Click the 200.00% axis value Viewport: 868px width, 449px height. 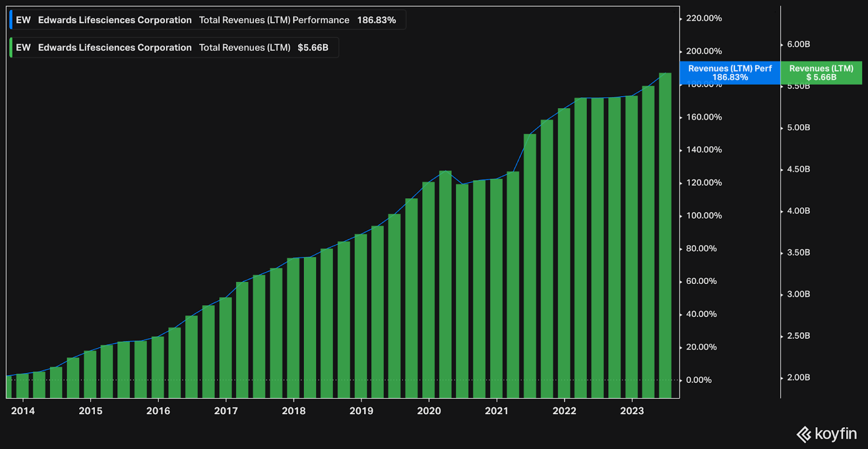[704, 51]
